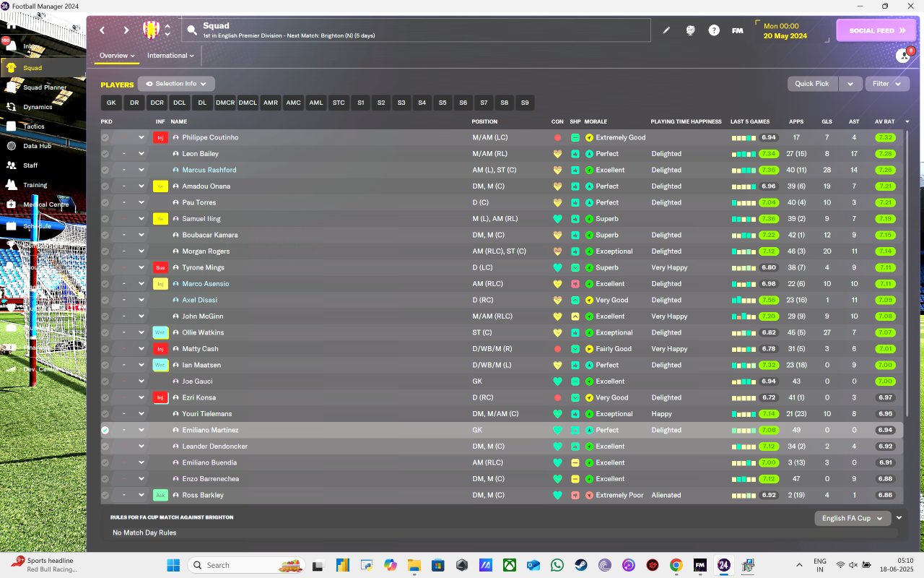
Task: Select the AMC position slot
Action: tap(293, 103)
